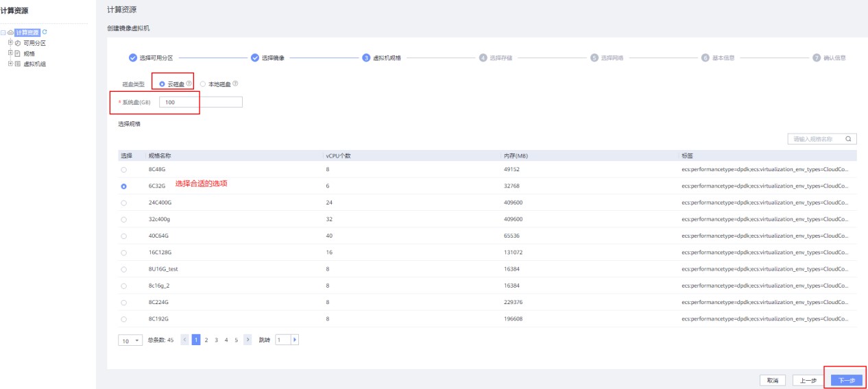Go to page 1 in pagination
The image size is (868, 389).
point(196,340)
